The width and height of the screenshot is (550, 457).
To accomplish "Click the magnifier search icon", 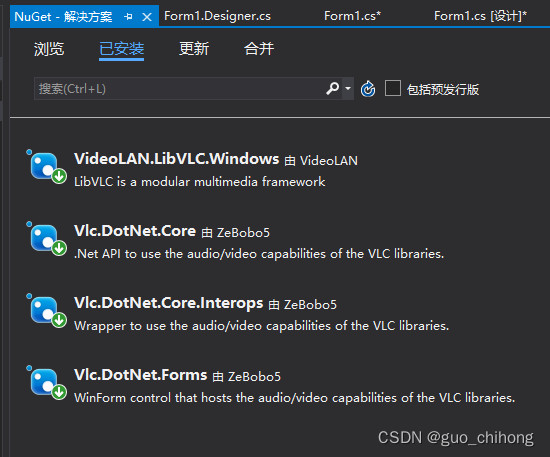I will coord(333,89).
